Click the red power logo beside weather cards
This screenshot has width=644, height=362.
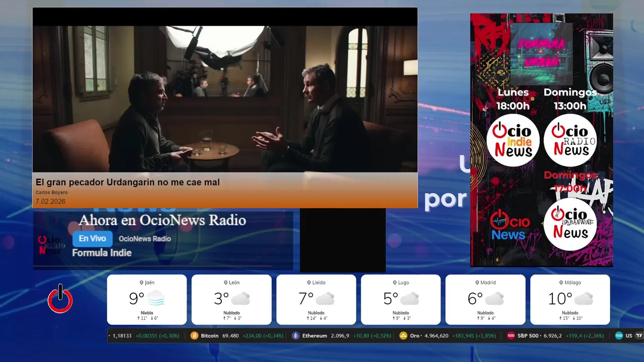(x=60, y=299)
